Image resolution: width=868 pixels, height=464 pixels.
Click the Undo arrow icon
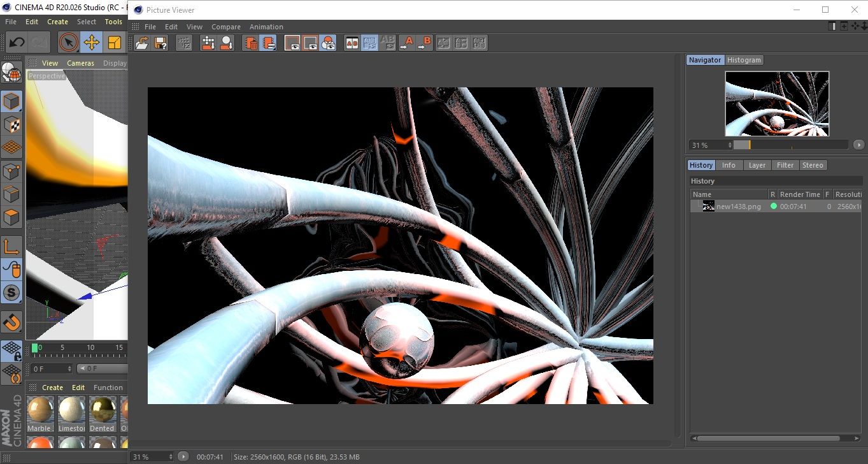click(17, 43)
